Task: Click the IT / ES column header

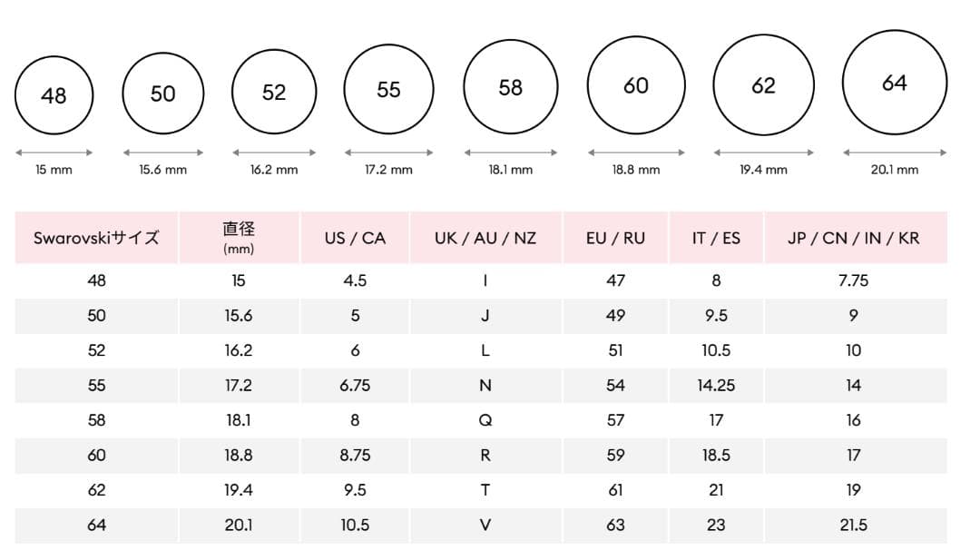Action: [716, 238]
